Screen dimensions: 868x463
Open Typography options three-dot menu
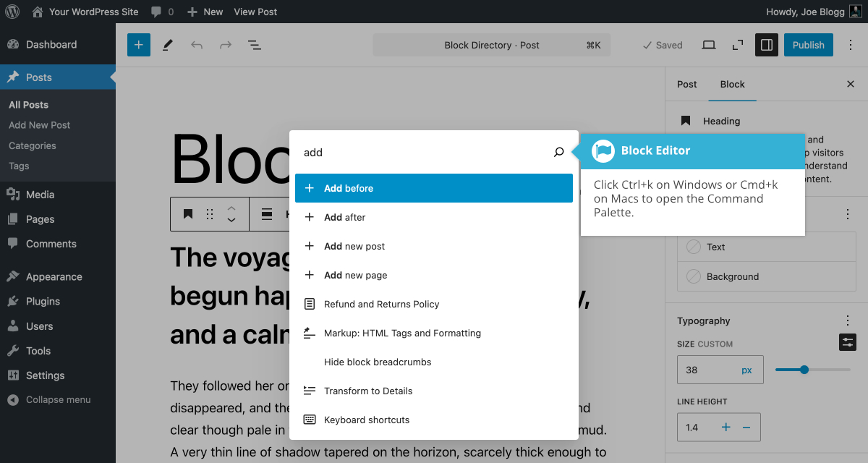848,320
